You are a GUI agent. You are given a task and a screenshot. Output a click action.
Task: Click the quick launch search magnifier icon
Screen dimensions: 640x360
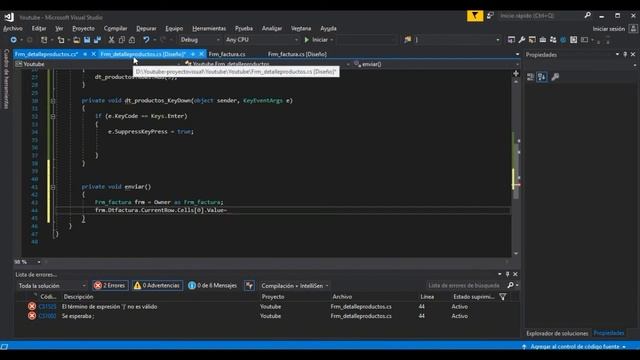coord(587,16)
